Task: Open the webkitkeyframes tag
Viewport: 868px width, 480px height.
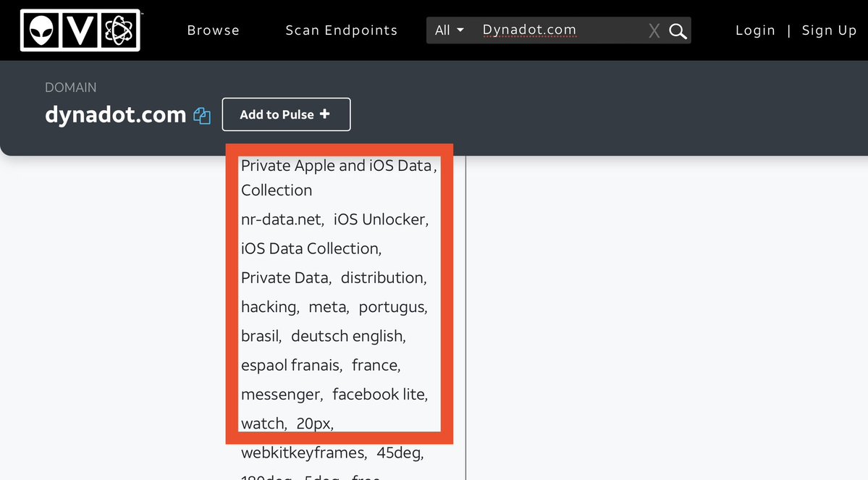Action: click(x=303, y=453)
